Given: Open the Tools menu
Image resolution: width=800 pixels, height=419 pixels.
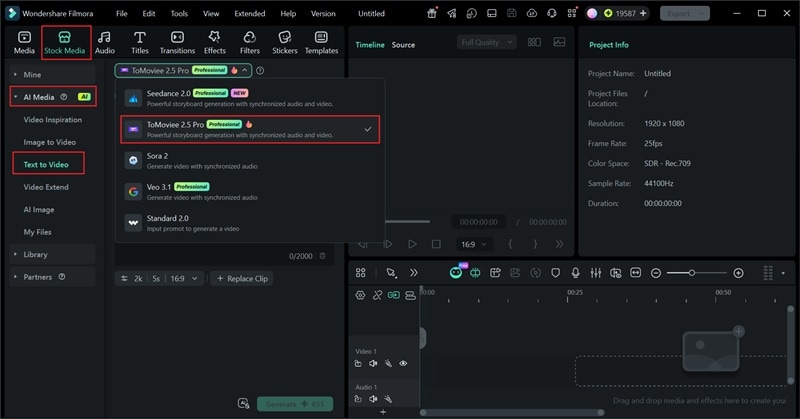Looking at the screenshot, I should [179, 14].
